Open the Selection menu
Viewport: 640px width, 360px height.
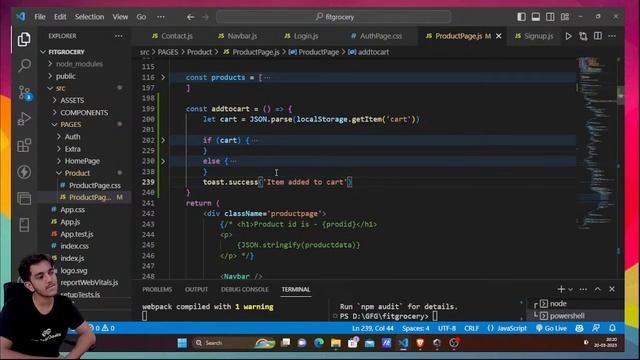tap(89, 17)
